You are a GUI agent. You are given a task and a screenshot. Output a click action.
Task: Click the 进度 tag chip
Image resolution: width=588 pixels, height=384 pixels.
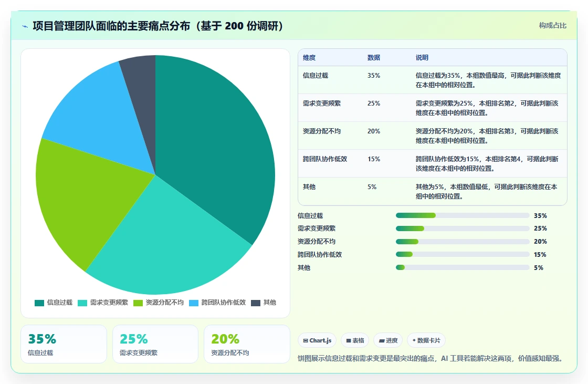388,340
